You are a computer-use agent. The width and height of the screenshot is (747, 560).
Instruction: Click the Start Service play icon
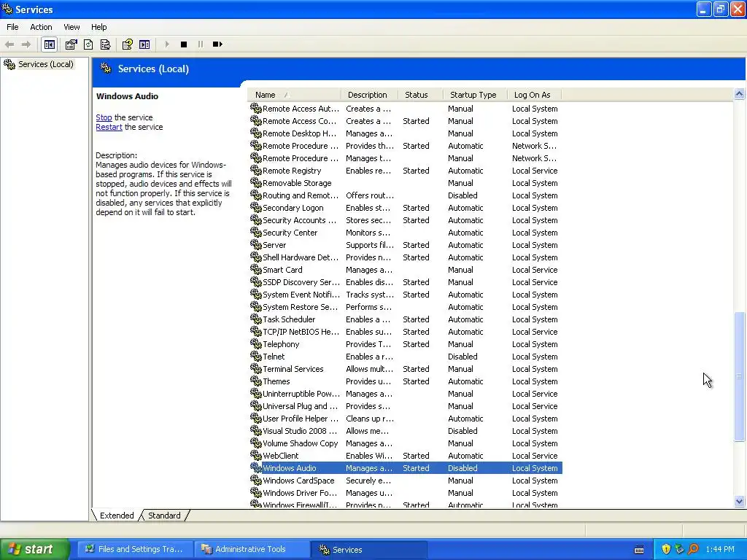click(167, 44)
